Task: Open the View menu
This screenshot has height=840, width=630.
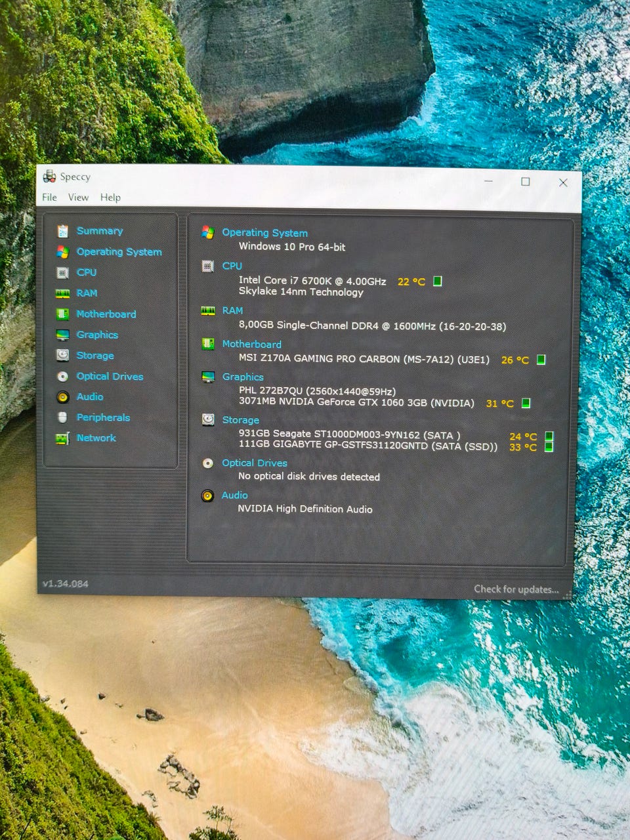Action: (x=78, y=198)
